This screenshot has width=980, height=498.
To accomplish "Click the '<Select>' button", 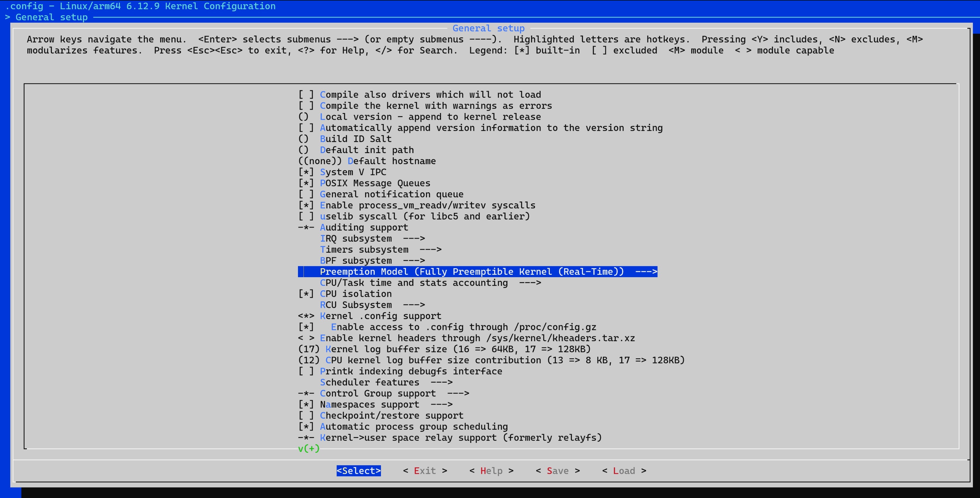I will pyautogui.click(x=358, y=471).
